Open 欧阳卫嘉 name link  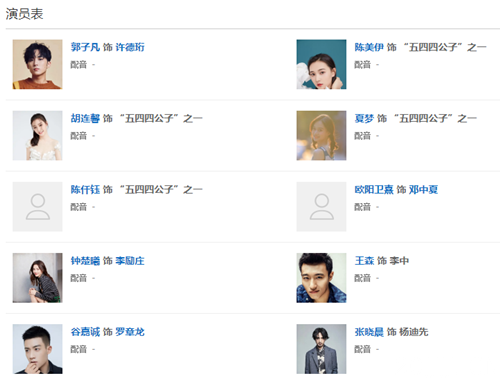(x=374, y=190)
